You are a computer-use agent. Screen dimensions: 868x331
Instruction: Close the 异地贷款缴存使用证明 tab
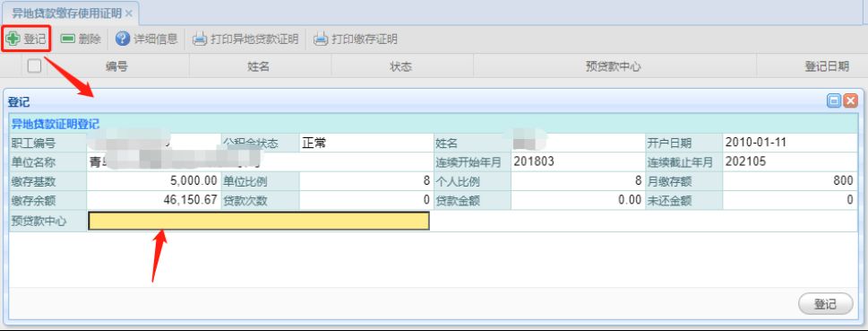coord(129,13)
